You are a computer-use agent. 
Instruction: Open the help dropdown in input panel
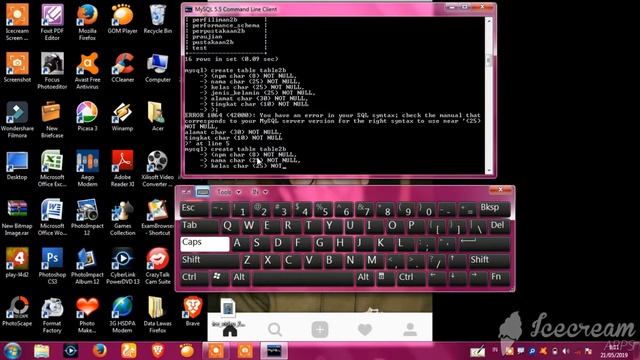pyautogui.click(x=260, y=192)
